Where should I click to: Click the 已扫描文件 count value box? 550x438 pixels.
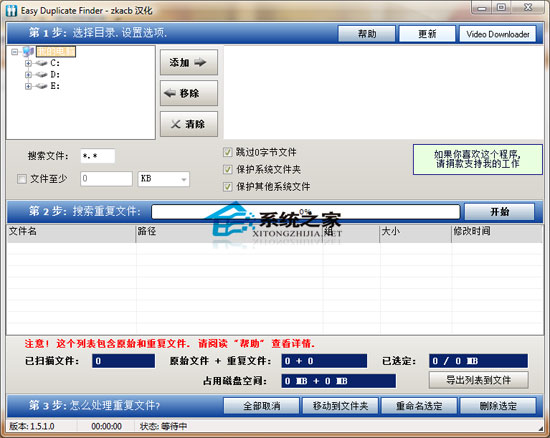[123, 361]
